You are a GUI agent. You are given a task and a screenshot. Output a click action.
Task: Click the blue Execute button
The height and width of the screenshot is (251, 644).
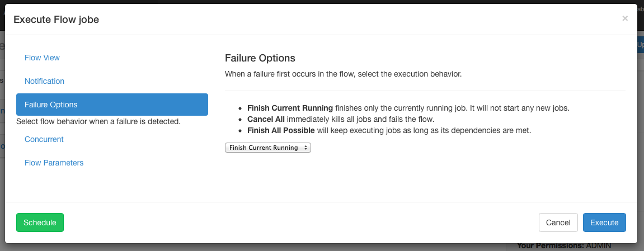coord(604,222)
